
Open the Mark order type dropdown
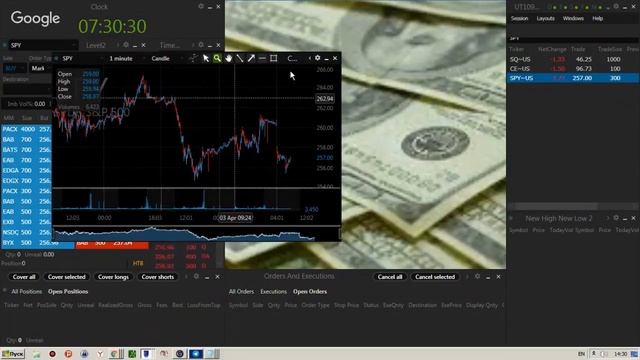click(x=40, y=68)
